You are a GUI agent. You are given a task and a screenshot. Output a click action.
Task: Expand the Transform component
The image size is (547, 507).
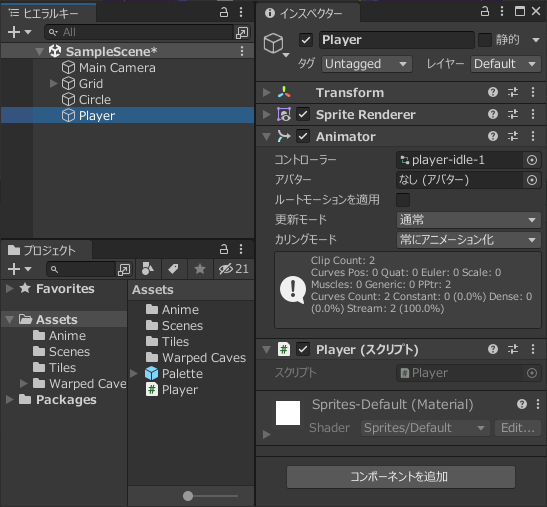267,92
